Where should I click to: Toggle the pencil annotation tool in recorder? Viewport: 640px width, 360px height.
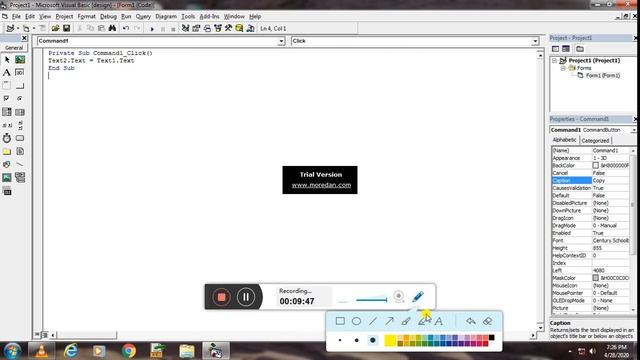pyautogui.click(x=418, y=296)
